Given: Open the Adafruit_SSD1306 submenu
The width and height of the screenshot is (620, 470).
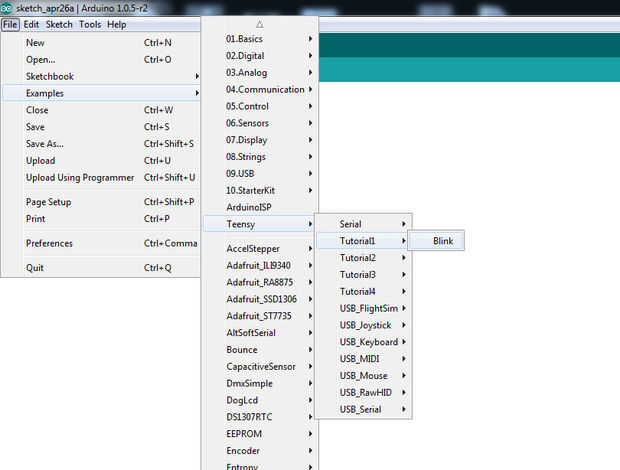Looking at the screenshot, I should click(x=260, y=299).
